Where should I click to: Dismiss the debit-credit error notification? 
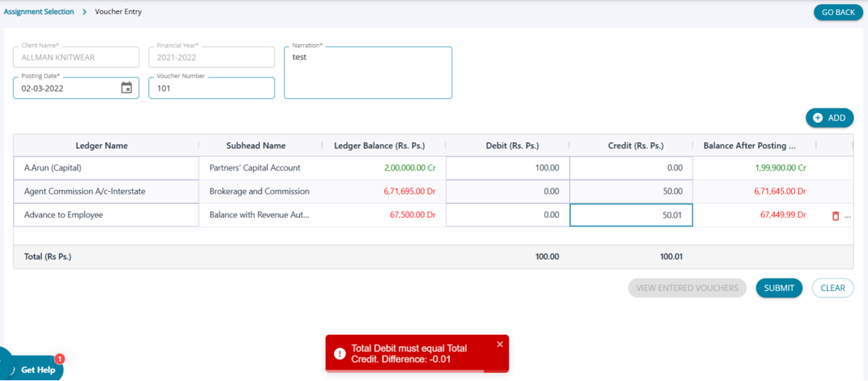pyautogui.click(x=499, y=344)
